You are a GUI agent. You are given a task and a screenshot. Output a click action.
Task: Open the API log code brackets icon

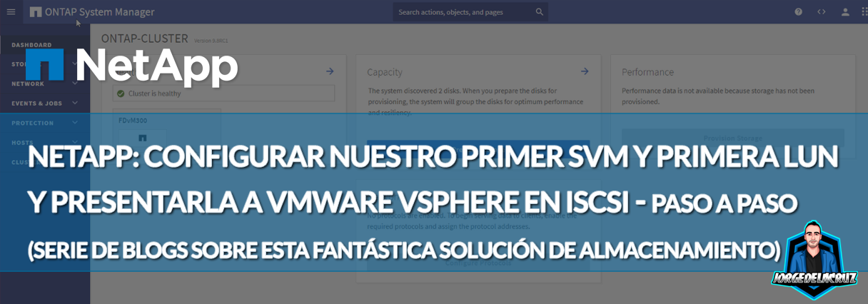[822, 12]
